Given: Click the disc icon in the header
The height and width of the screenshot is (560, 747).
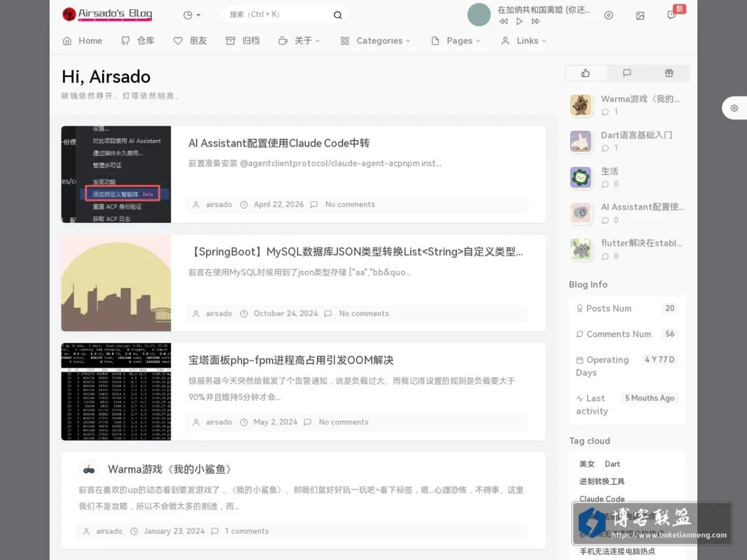Looking at the screenshot, I should pyautogui.click(x=609, y=16).
